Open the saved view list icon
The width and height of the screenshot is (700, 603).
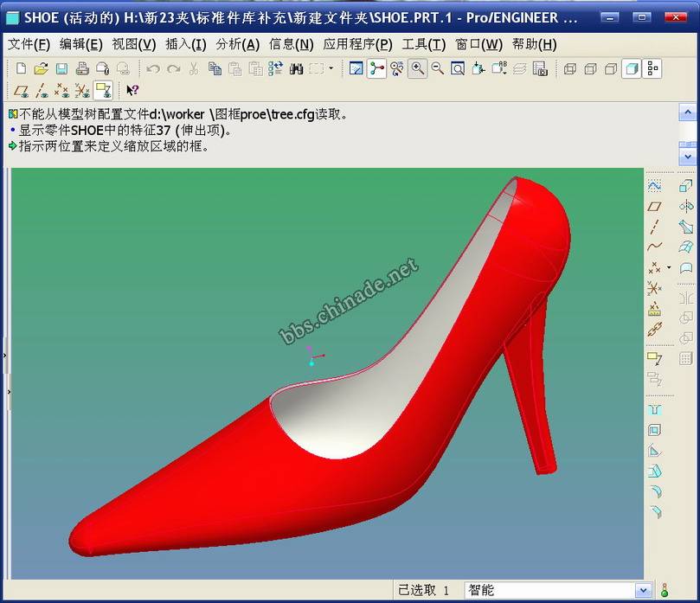pyautogui.click(x=499, y=68)
